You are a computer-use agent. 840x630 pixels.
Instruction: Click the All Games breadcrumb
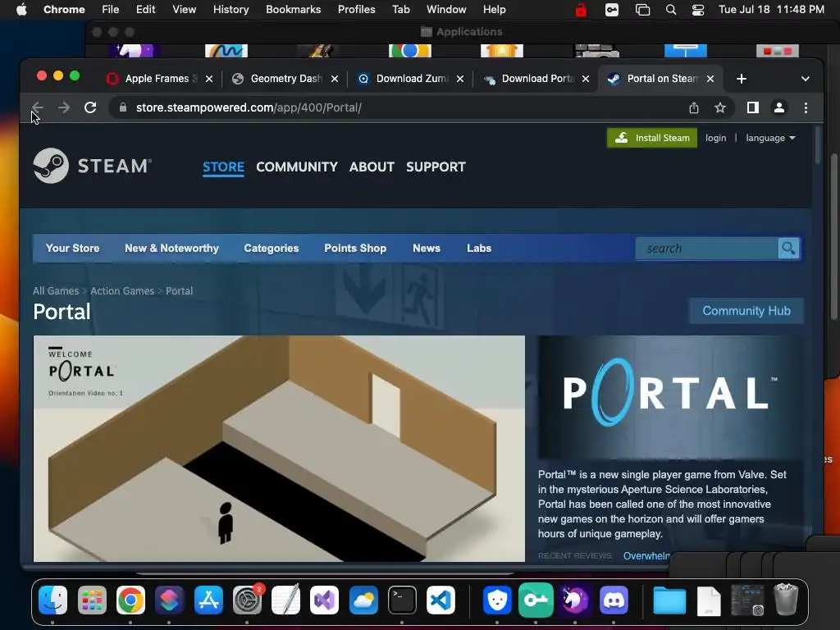click(x=56, y=291)
